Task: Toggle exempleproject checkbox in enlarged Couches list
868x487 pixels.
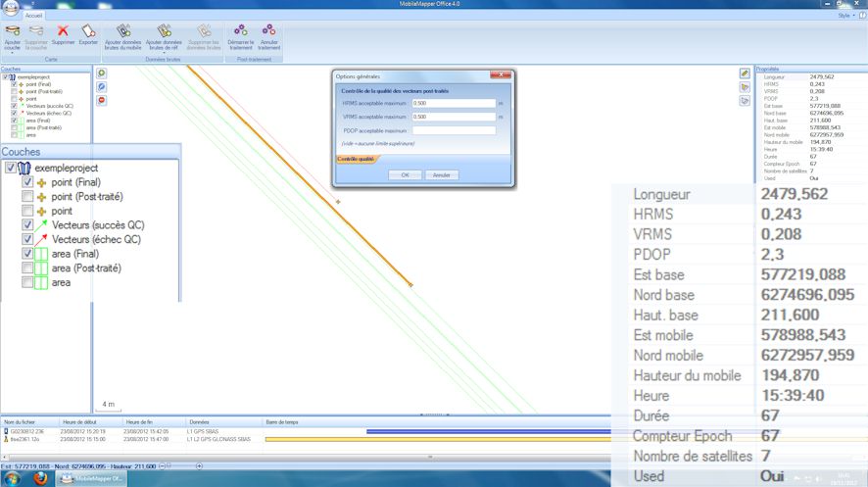Action: (x=10, y=168)
